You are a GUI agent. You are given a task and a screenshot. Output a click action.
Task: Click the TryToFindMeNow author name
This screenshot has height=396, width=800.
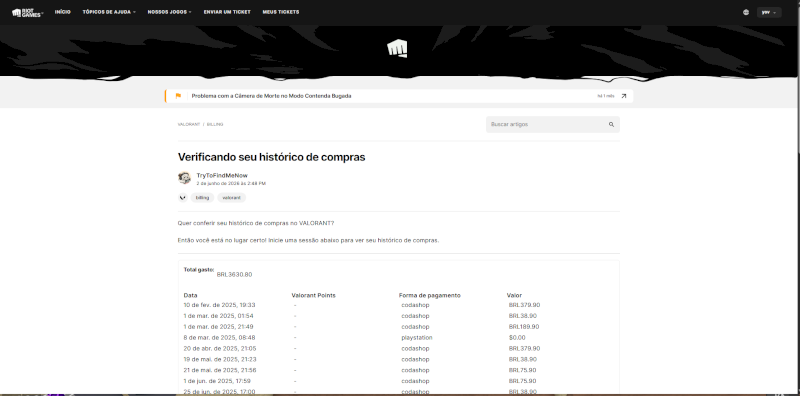(222, 176)
